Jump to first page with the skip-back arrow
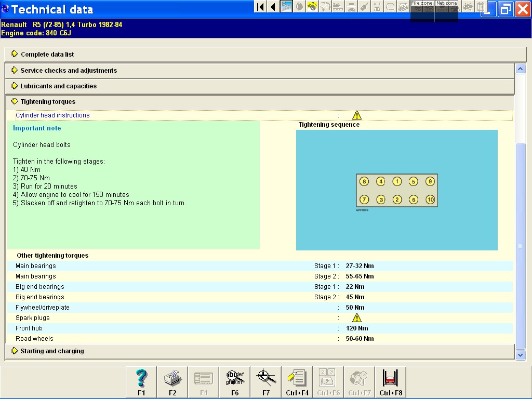Viewport: 532px width, 399px height. pos(260,7)
